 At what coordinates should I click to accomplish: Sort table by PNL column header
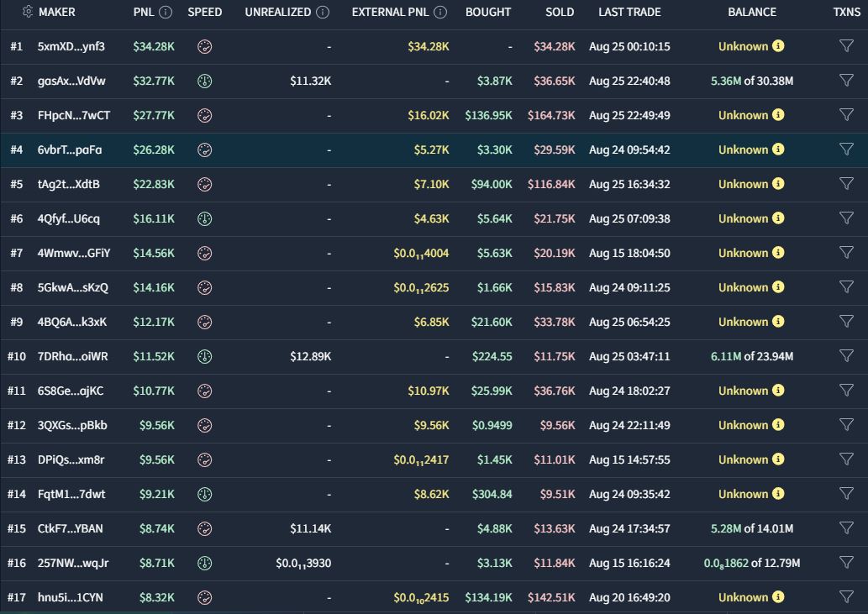(x=144, y=12)
